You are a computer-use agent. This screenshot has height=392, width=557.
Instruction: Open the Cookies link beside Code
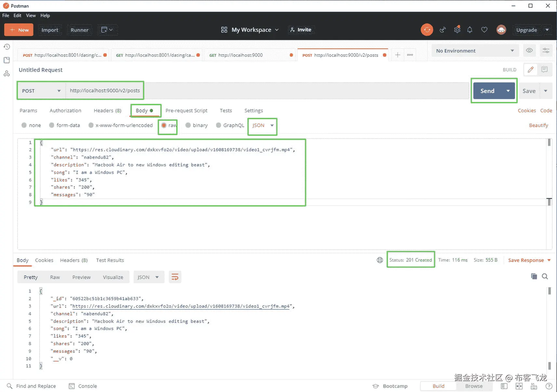(x=527, y=110)
